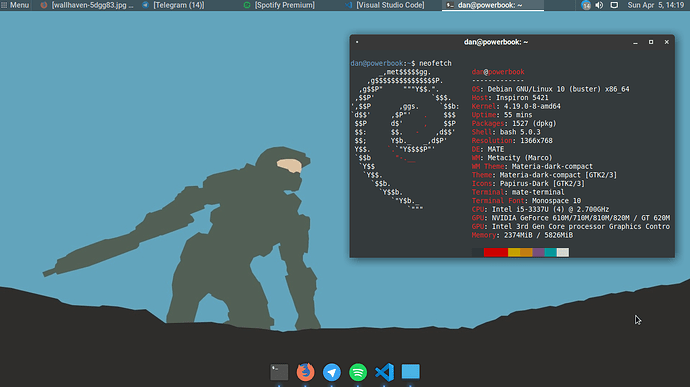This screenshot has width=690, height=387.
Task: Click the white color block in neofetch output
Action: coord(563,252)
